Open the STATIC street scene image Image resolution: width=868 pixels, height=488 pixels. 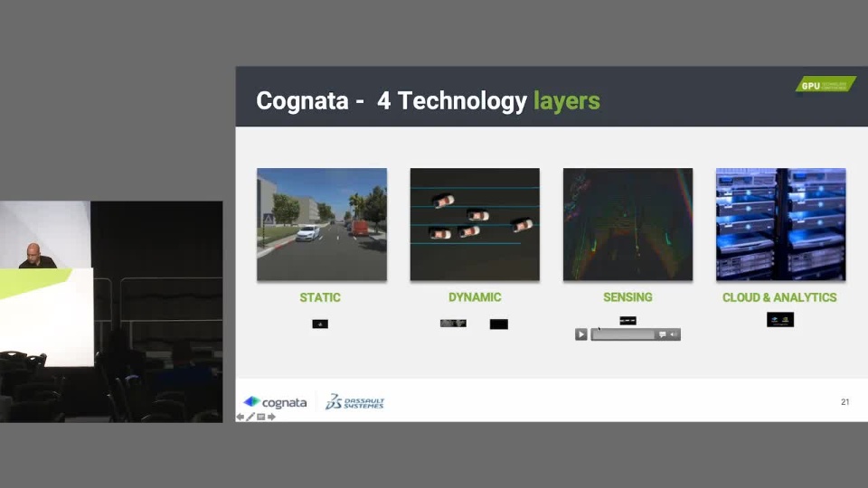point(322,224)
